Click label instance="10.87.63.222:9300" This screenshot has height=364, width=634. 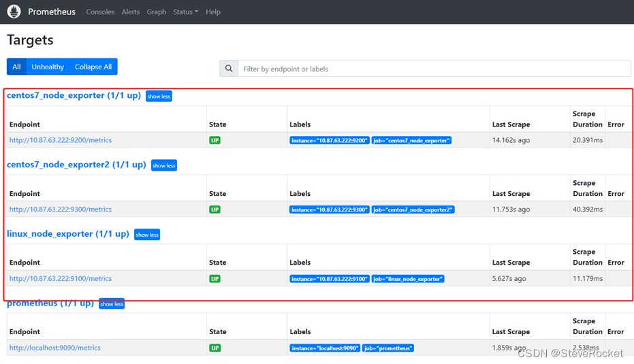[x=330, y=210]
